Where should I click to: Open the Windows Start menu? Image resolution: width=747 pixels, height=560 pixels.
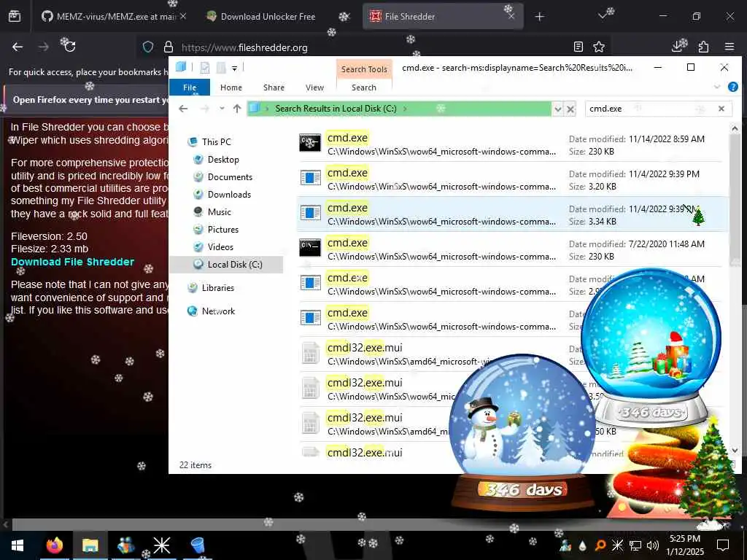pyautogui.click(x=18, y=545)
